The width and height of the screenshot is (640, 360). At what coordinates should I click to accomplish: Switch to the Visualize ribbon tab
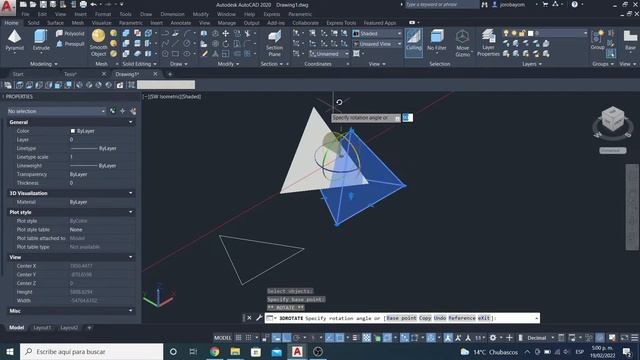pyautogui.click(x=101, y=23)
